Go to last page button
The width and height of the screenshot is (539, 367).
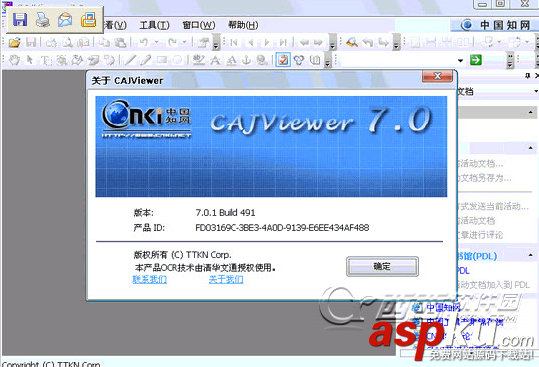(x=283, y=42)
